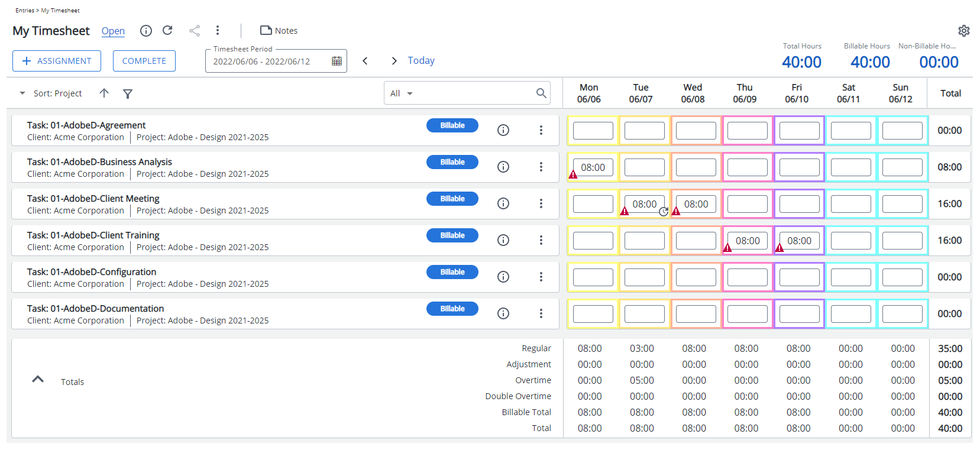Click the share icon in header
980x450 pixels.
click(195, 31)
